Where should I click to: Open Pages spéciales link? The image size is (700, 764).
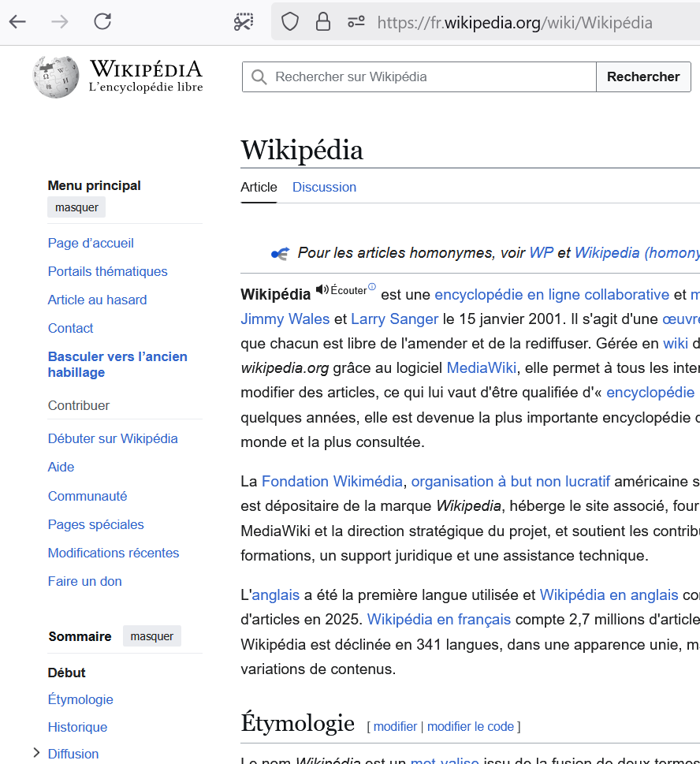point(96,524)
